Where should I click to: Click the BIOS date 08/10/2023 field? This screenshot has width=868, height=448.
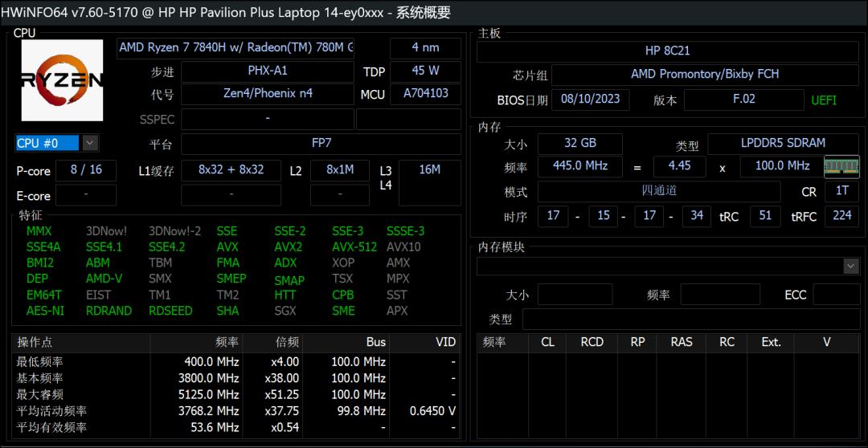[590, 100]
